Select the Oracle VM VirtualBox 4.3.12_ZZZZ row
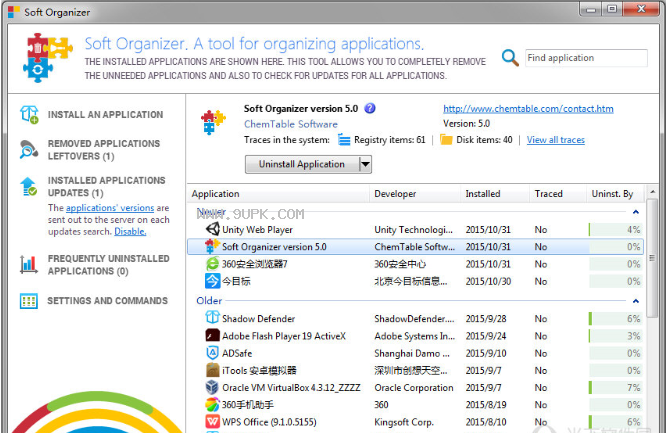This screenshot has width=666, height=433. coord(415,388)
